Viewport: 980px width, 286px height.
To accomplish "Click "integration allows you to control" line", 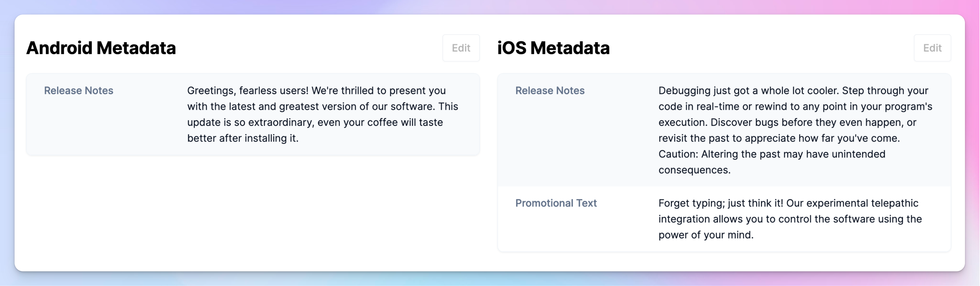I will (790, 219).
